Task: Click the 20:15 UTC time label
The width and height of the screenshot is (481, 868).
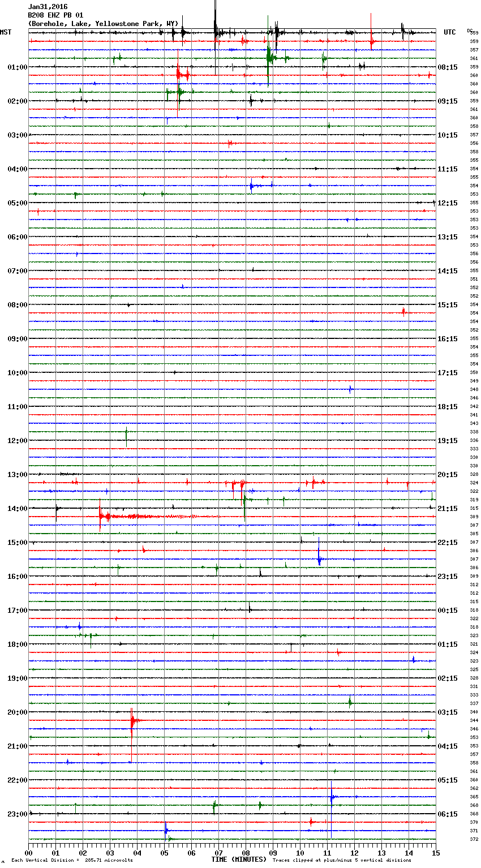Action: [448, 475]
